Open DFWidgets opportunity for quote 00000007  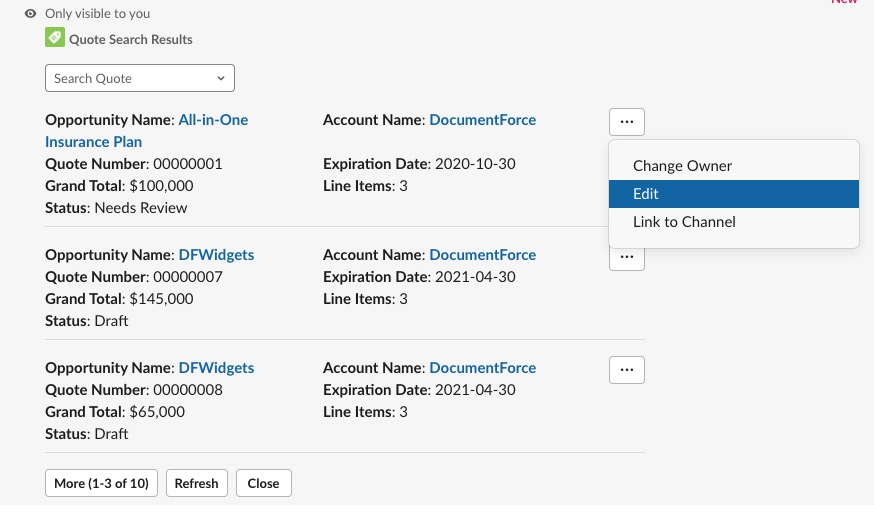216,255
